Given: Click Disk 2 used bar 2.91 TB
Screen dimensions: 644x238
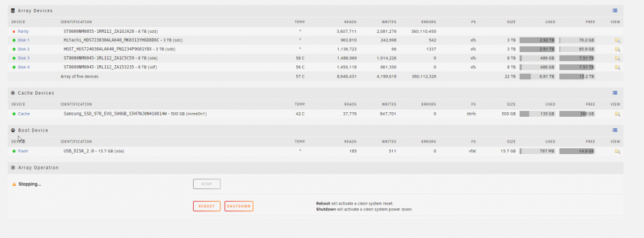Looking at the screenshot, I should (x=537, y=49).
